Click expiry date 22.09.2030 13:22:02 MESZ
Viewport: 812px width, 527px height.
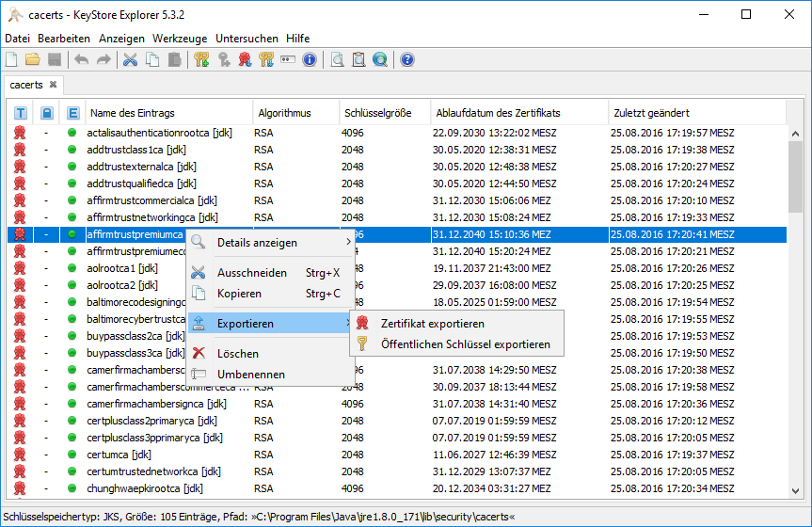click(x=495, y=133)
